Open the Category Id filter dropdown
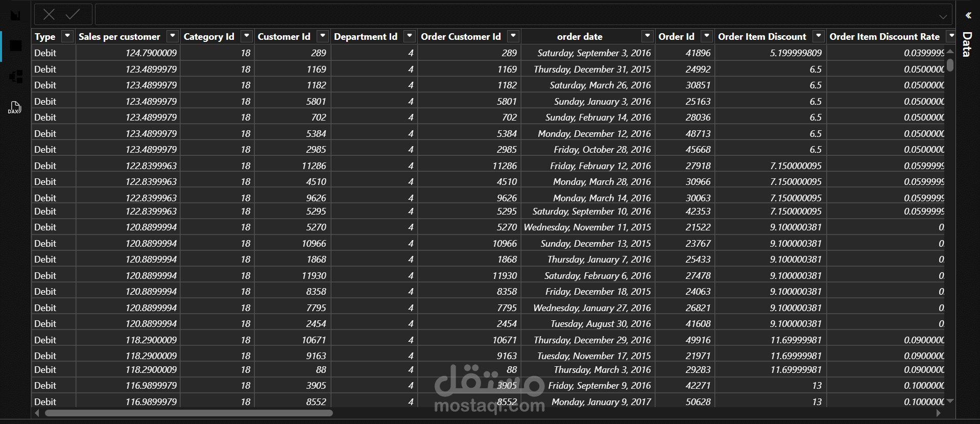The height and width of the screenshot is (424, 980). (247, 36)
